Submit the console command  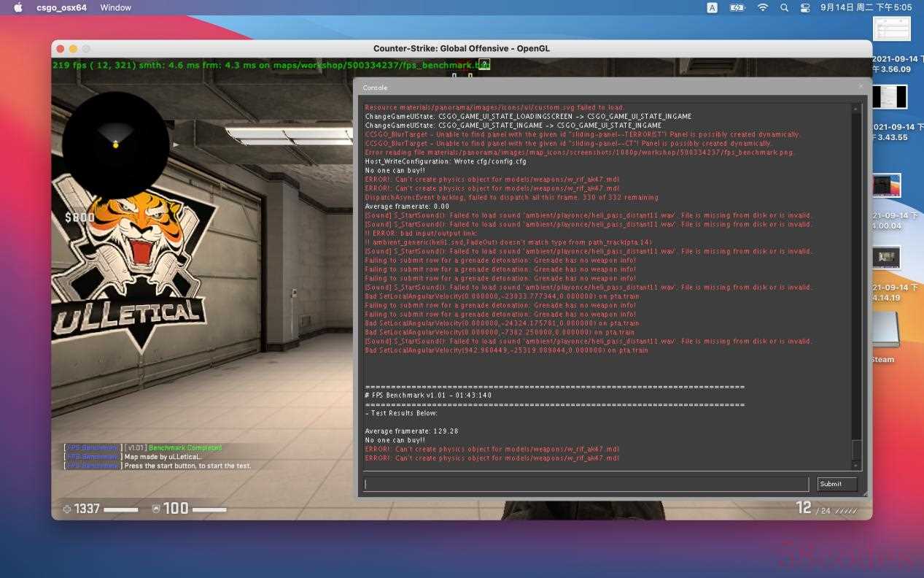tap(836, 484)
